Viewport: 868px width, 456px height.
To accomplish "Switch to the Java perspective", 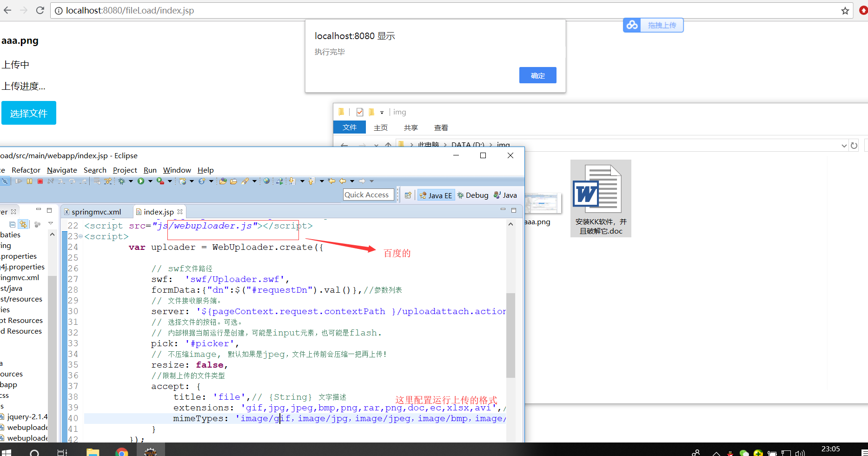I will 505,195.
